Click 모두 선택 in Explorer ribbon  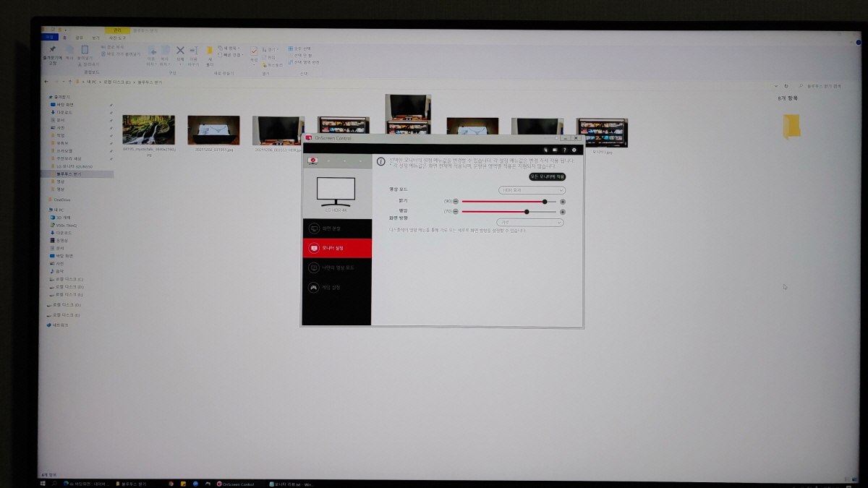point(300,48)
